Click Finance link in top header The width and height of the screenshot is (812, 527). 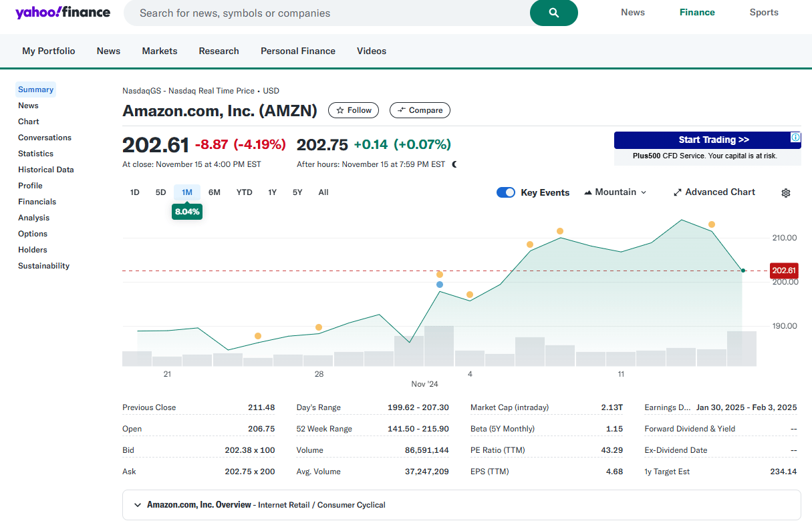(697, 12)
